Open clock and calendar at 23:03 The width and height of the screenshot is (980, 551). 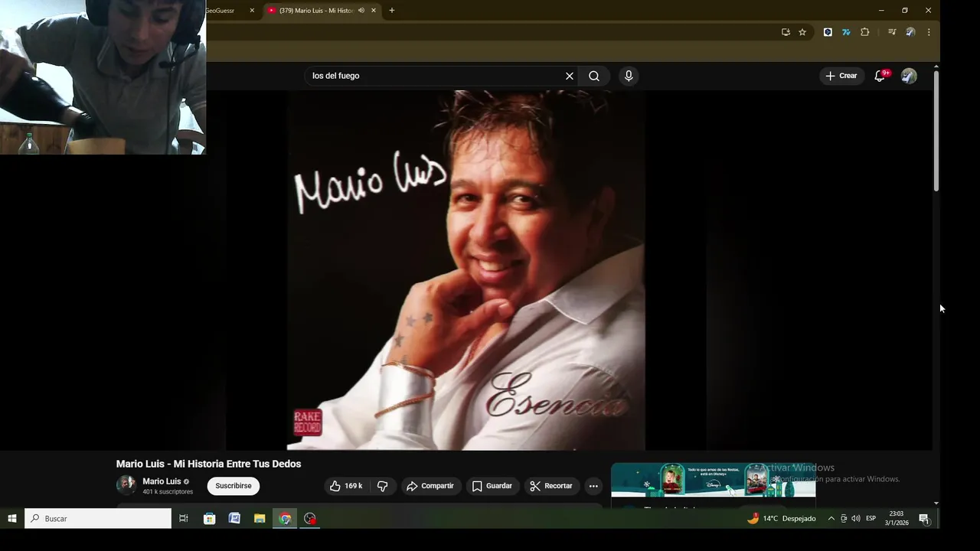coord(897,518)
